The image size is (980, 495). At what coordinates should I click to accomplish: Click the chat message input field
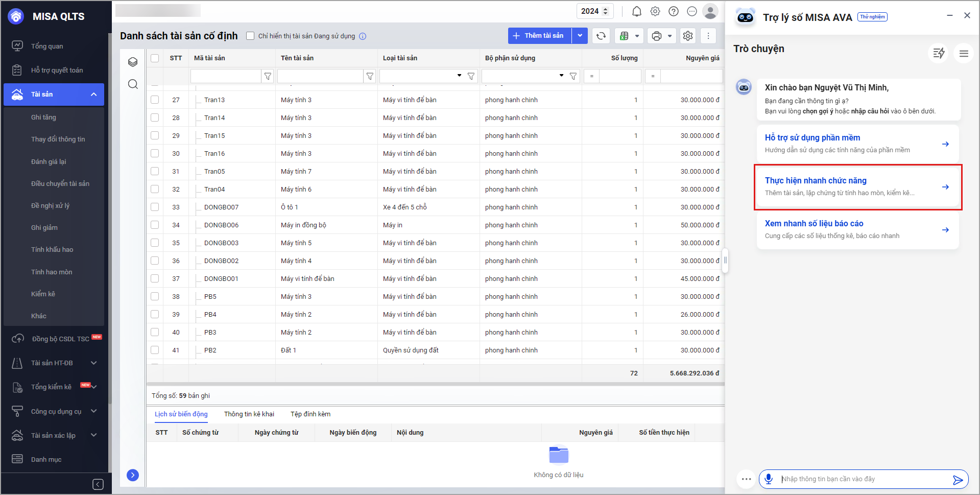click(863, 479)
